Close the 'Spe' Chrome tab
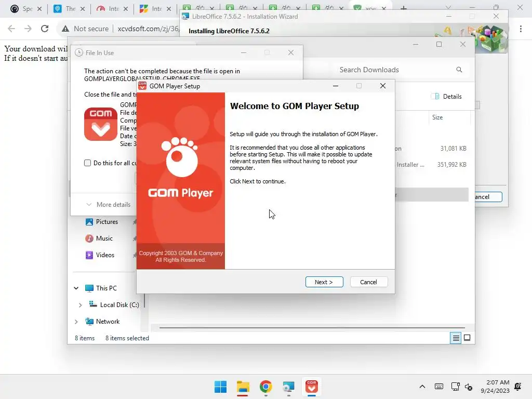Viewport: 532px width, 399px height. tap(39, 9)
